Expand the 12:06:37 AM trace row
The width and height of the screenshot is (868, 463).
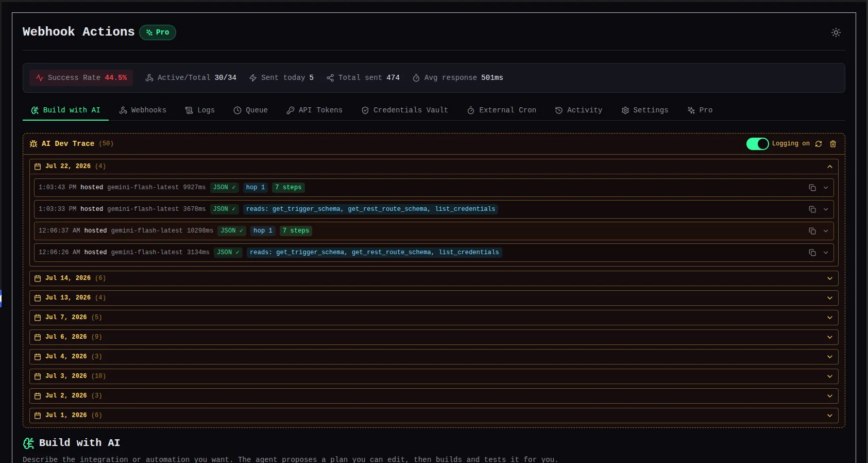pyautogui.click(x=826, y=231)
